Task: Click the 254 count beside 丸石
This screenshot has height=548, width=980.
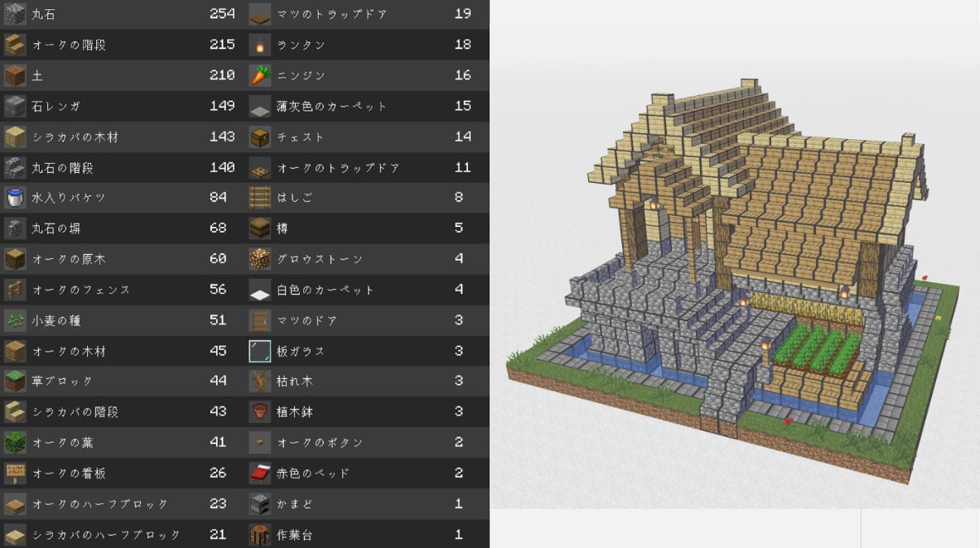Action: coord(222,14)
